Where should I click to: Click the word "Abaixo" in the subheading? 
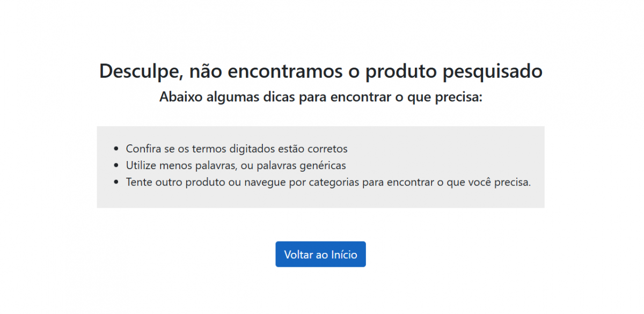coord(181,98)
